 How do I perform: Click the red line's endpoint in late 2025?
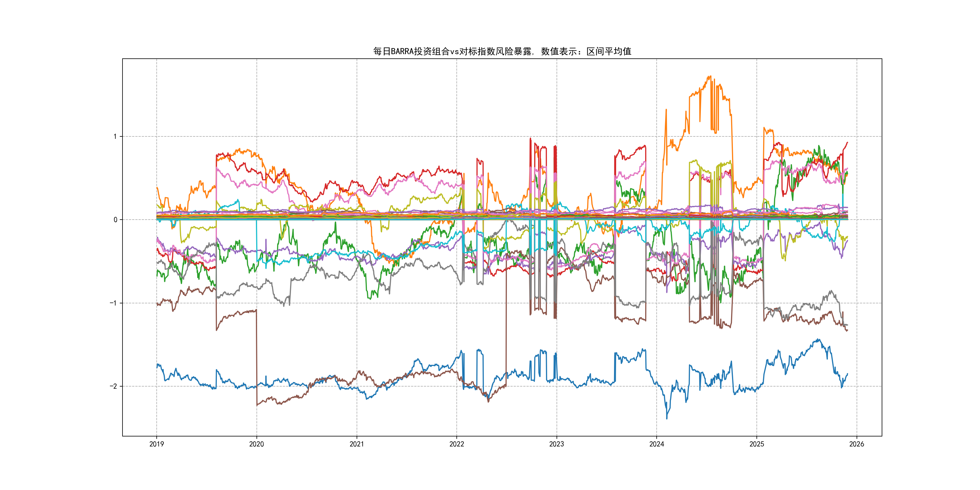point(847,142)
